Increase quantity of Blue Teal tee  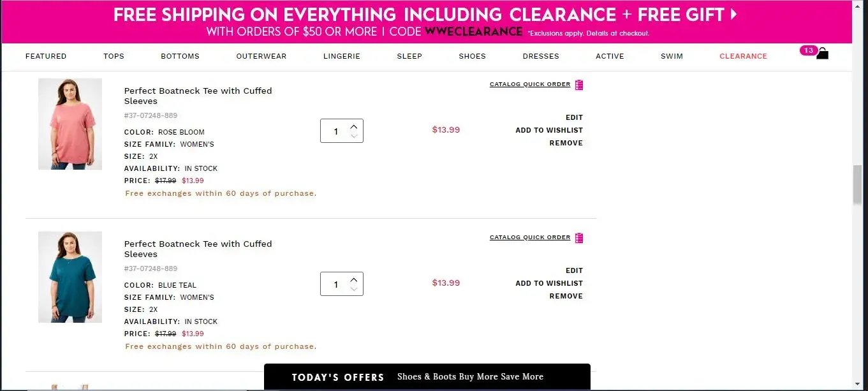click(x=354, y=279)
